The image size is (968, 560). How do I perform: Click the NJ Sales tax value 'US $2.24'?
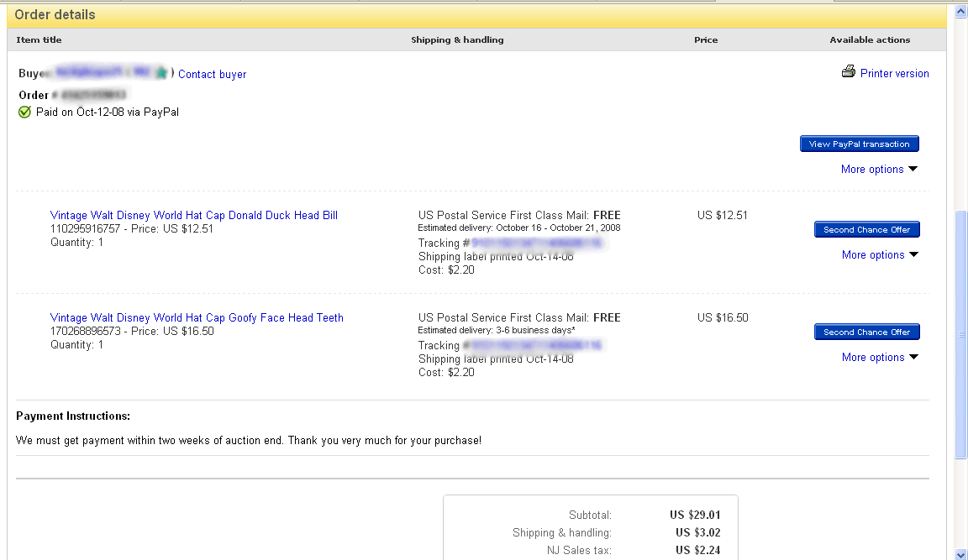697,550
